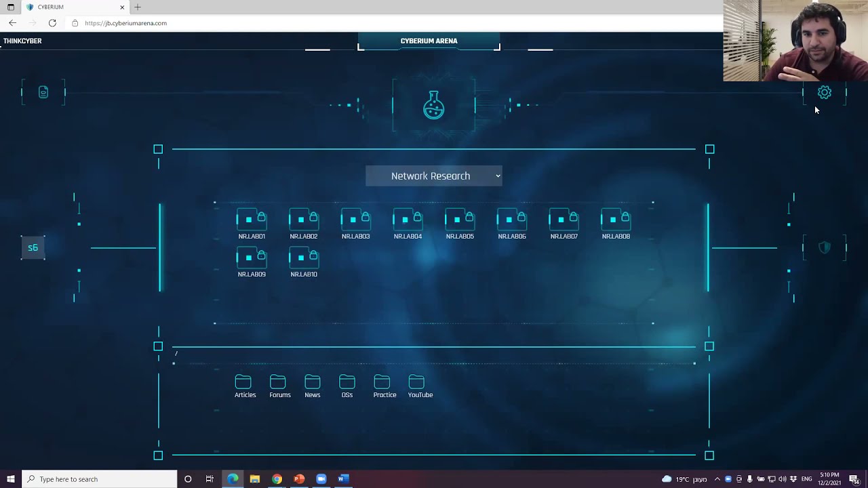
Task: Open the NR.LAB03 locked lab folder
Action: (355, 224)
